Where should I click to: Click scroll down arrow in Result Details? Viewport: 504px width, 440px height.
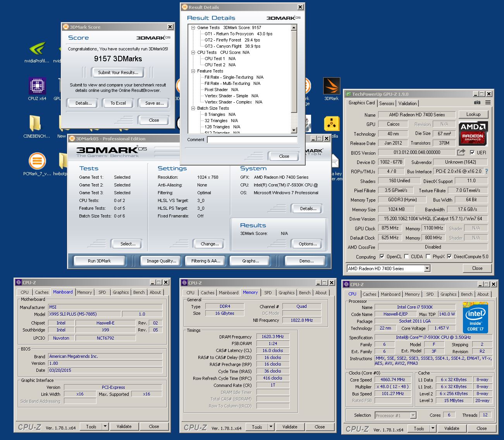pos(294,130)
